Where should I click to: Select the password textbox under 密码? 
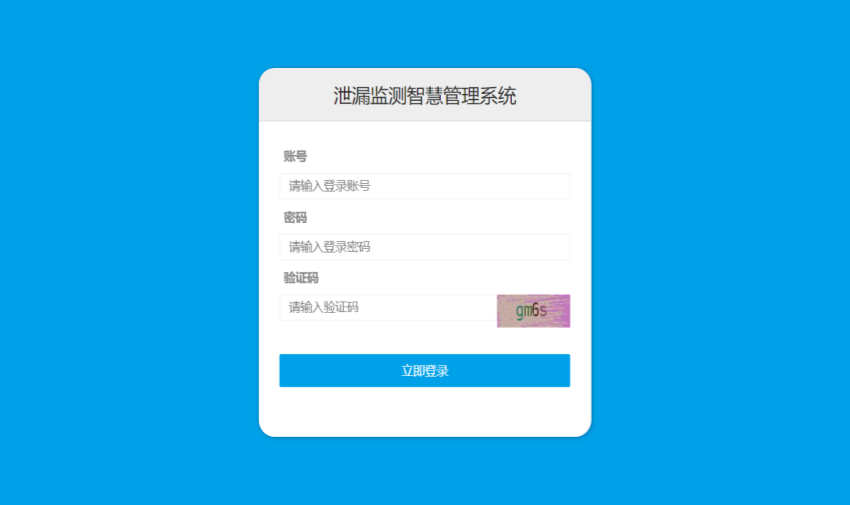pos(424,247)
